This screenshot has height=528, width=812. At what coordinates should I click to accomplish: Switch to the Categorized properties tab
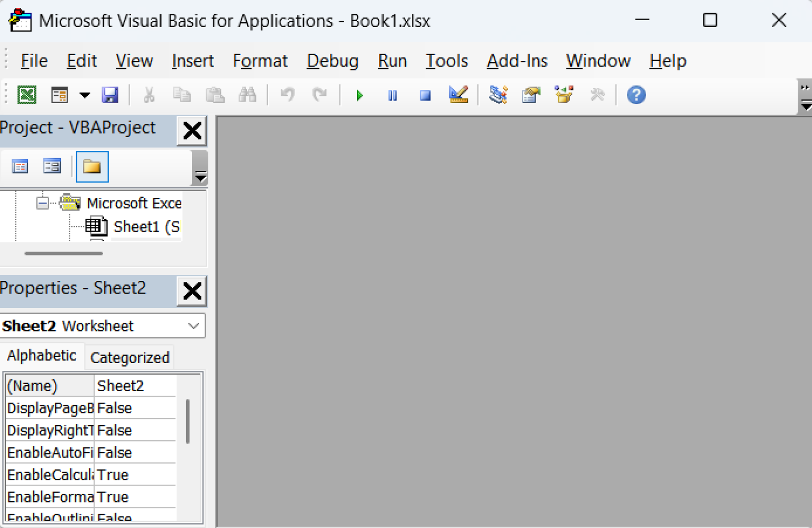coord(129,357)
